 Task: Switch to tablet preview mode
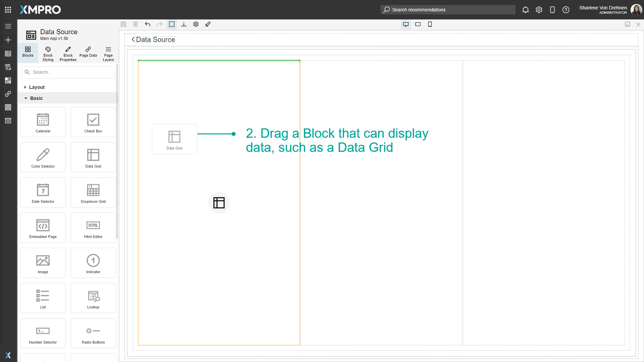pos(418,24)
